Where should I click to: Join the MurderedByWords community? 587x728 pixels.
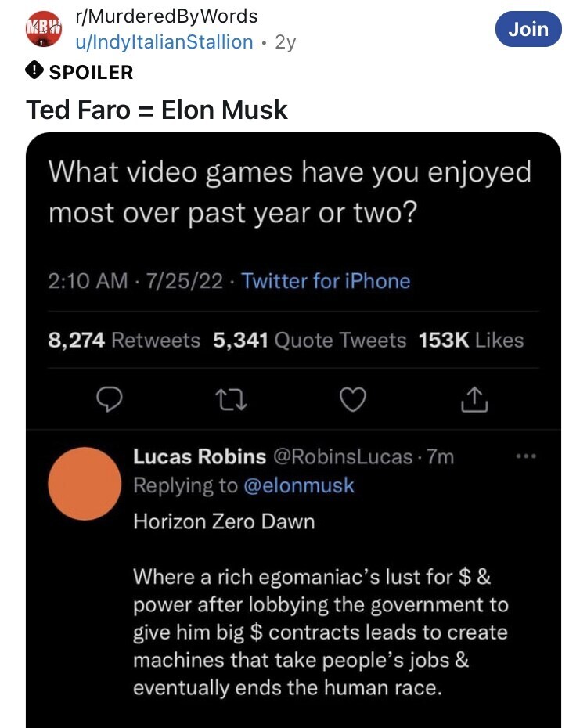528,29
